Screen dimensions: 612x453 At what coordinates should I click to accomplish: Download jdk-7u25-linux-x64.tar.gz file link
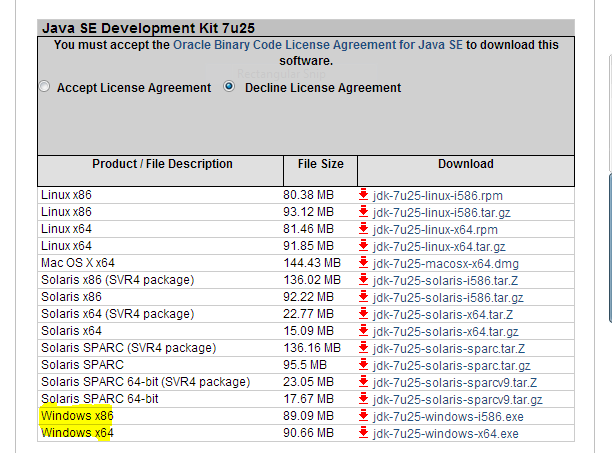pos(439,247)
